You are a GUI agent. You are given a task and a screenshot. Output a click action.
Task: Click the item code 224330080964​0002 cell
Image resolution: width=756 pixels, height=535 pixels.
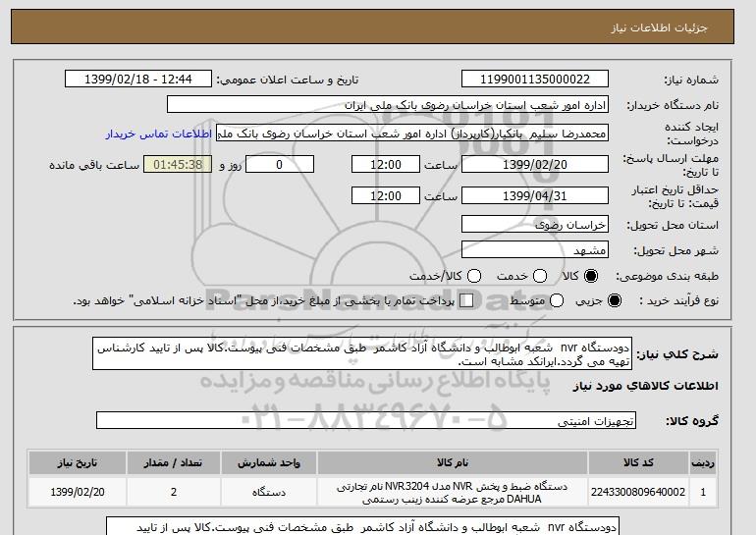click(x=638, y=492)
